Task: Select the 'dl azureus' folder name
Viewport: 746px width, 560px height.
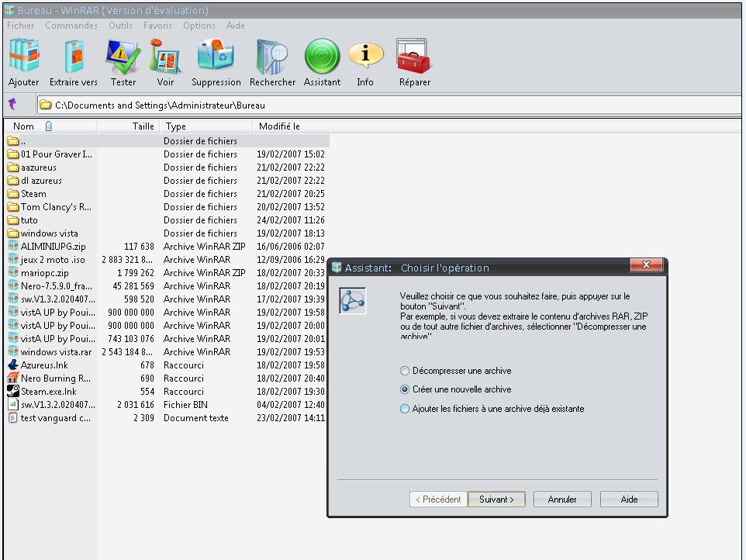Action: [x=41, y=181]
